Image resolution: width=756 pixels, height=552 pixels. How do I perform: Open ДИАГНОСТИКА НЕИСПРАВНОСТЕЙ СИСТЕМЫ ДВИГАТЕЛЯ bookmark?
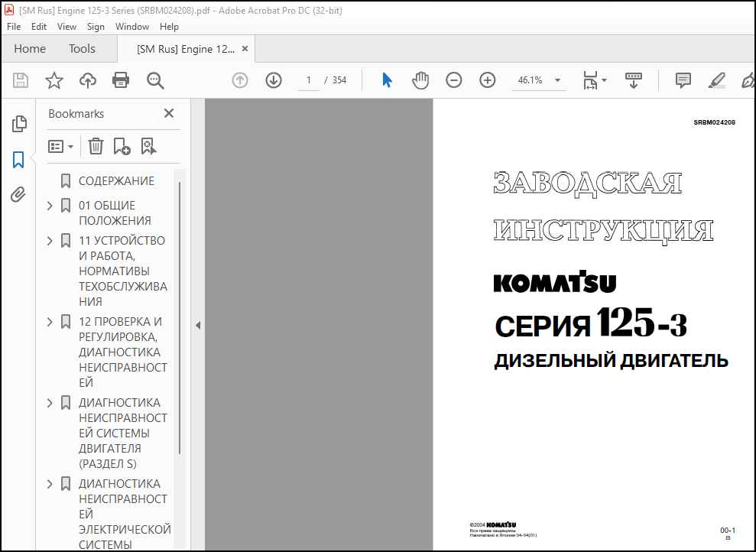click(x=123, y=433)
